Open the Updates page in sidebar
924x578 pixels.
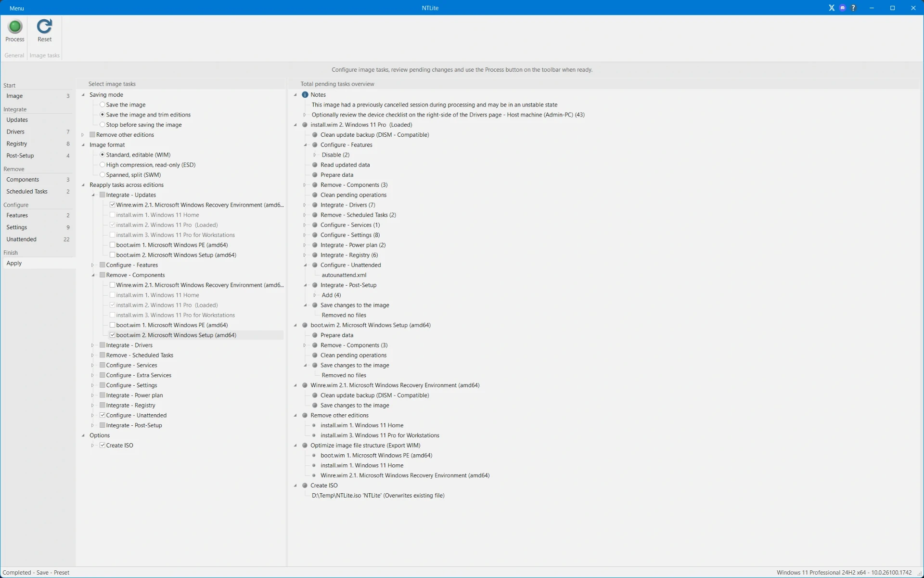click(38, 120)
